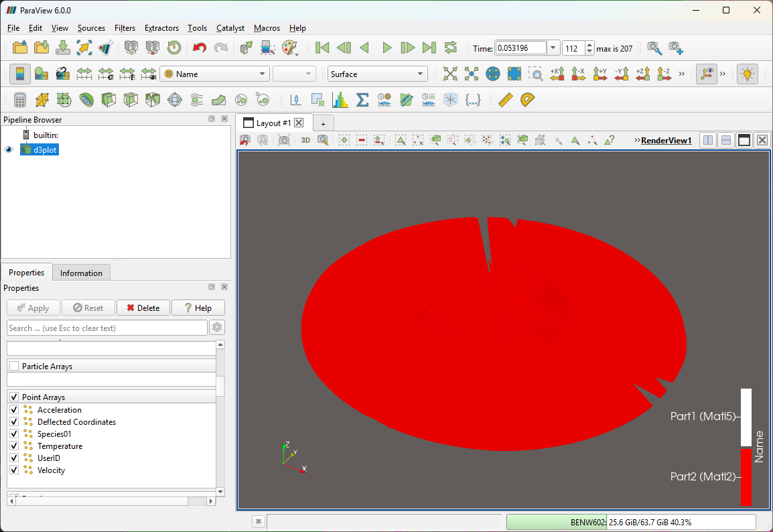Click the Capture screenshot camera icon
The width and height of the screenshot is (773, 532).
[284, 140]
